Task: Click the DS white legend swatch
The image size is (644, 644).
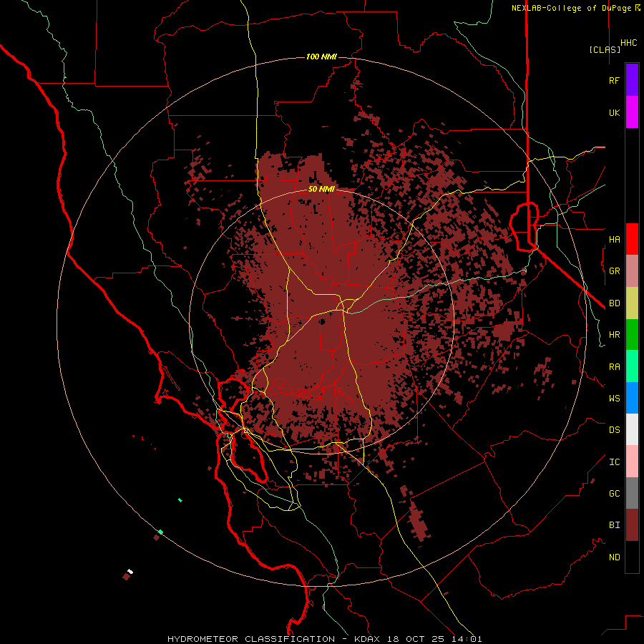Action: click(632, 429)
